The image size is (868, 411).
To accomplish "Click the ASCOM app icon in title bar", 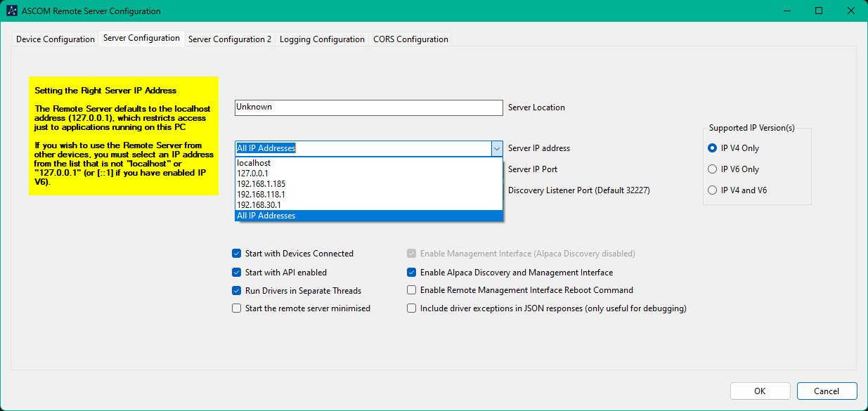I will pyautogui.click(x=12, y=11).
